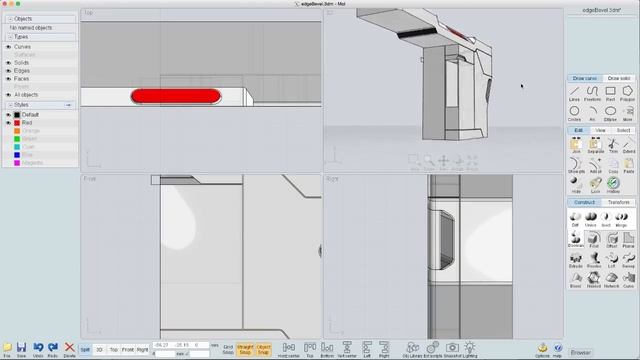Open Obj Library tool
The width and height of the screenshot is (640, 360).
pyautogui.click(x=412, y=350)
